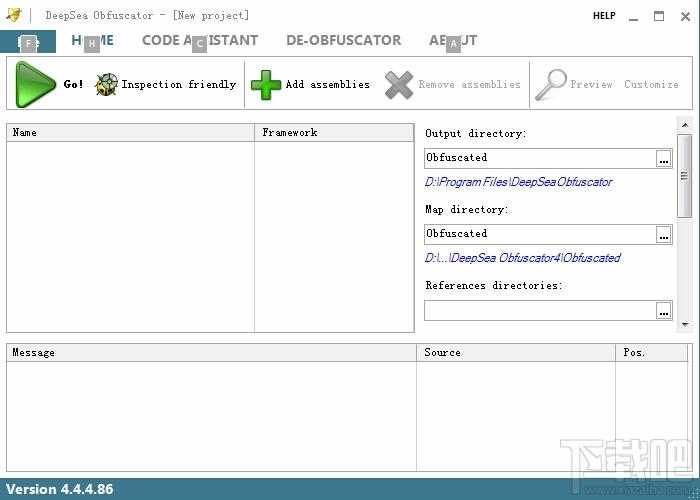Switch to the HOME tab

(92, 41)
